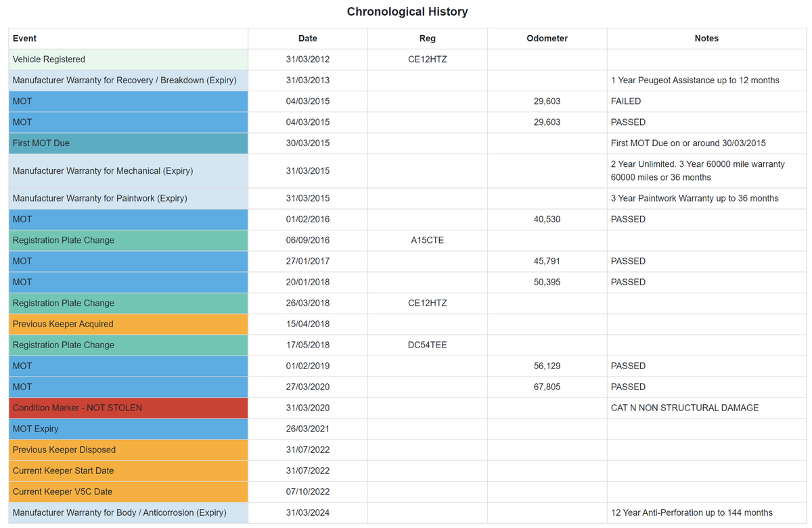The height and width of the screenshot is (528, 812).
Task: Click MOT date 20/01/2018
Action: [308, 283]
